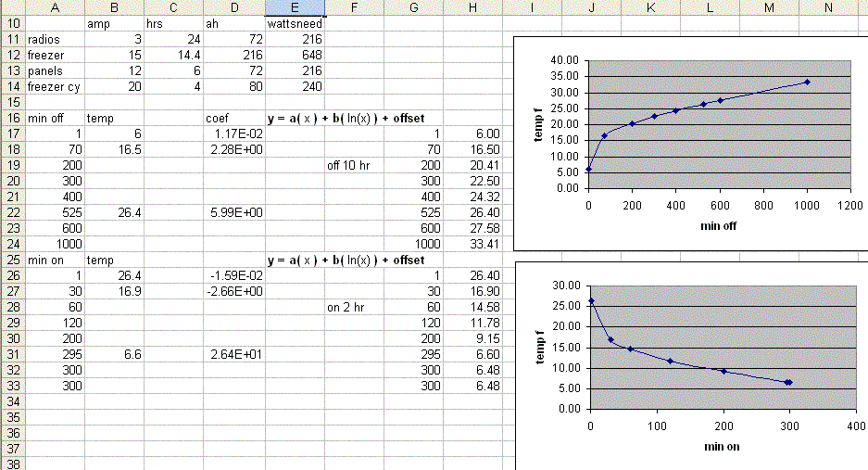
Task: Click the coefficient -1.59E-02 cell
Action: (x=234, y=275)
